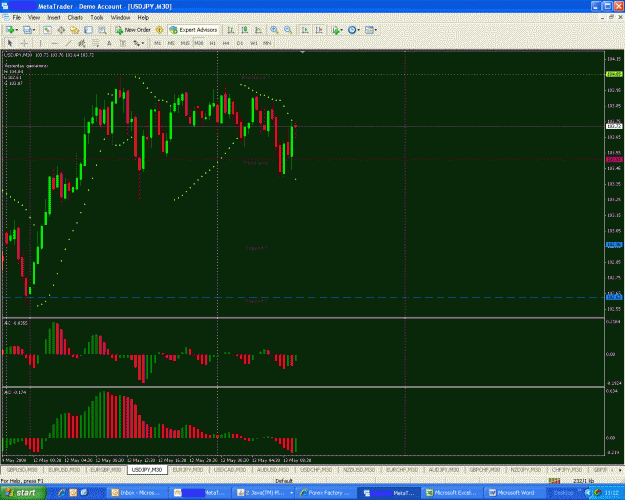Open the Charts menu
This screenshot has height=500, width=625.
coord(75,18)
